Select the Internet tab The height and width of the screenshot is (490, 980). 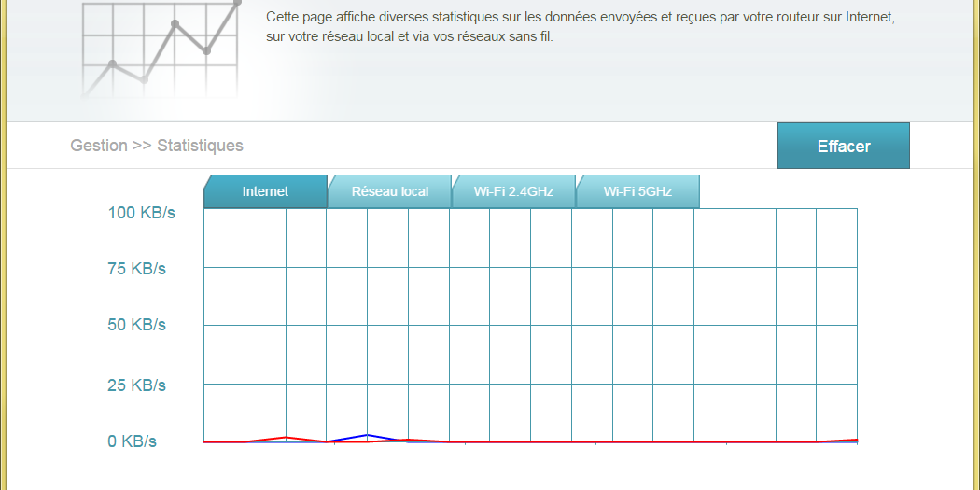[x=266, y=191]
